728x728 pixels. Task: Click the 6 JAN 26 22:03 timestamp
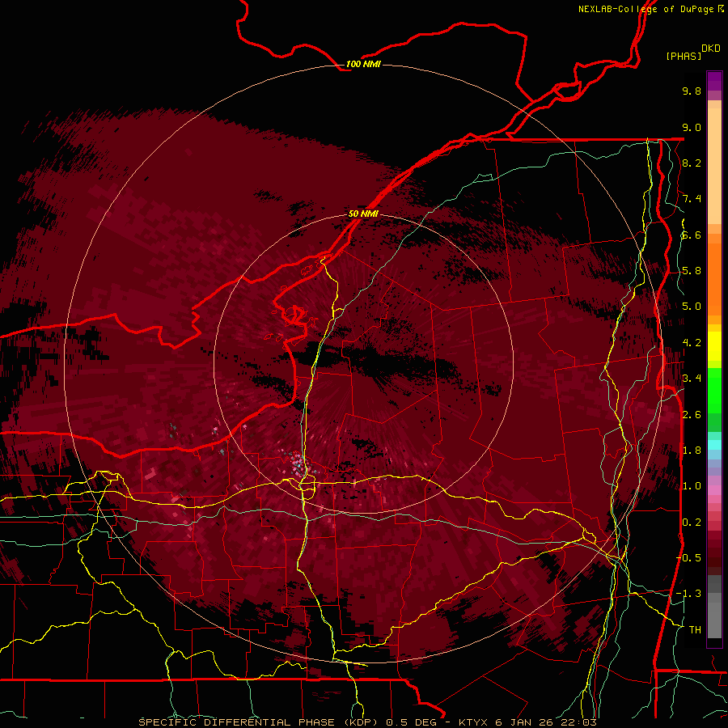pyautogui.click(x=545, y=722)
